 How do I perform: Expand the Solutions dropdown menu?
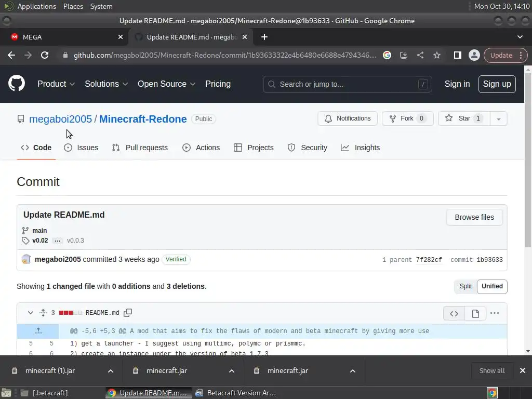(x=106, y=84)
